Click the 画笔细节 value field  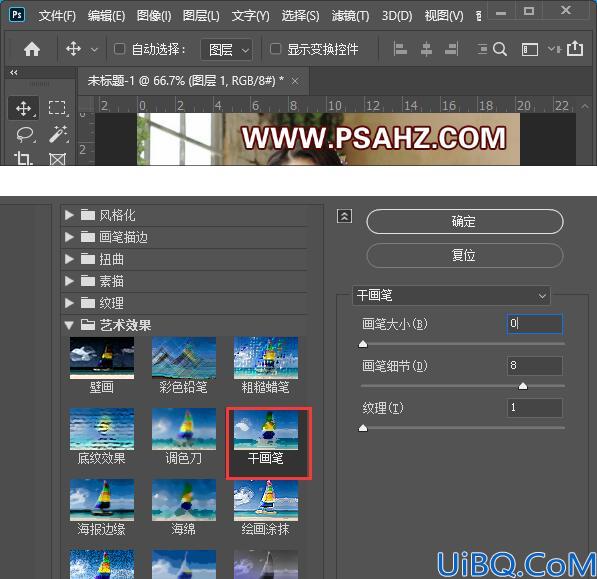click(535, 366)
